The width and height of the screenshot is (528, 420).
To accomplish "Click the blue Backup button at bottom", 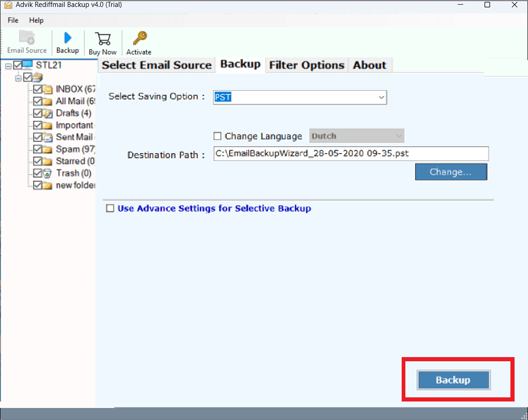I will click(453, 380).
